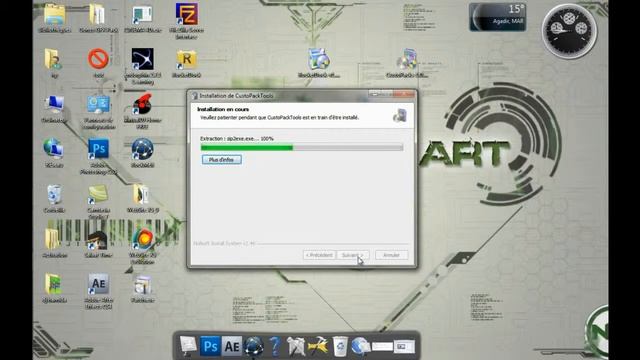Launch After Effects from the desktop shortcut

pos(98,284)
